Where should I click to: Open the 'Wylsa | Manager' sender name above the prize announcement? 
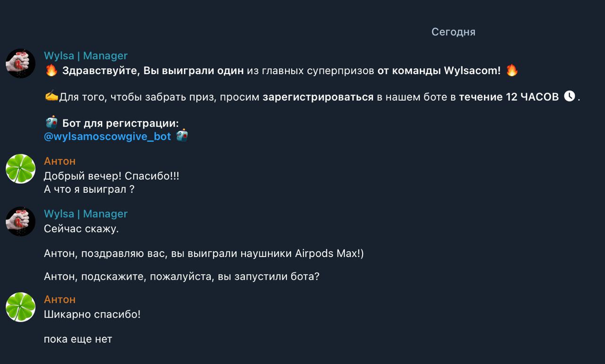click(x=86, y=56)
